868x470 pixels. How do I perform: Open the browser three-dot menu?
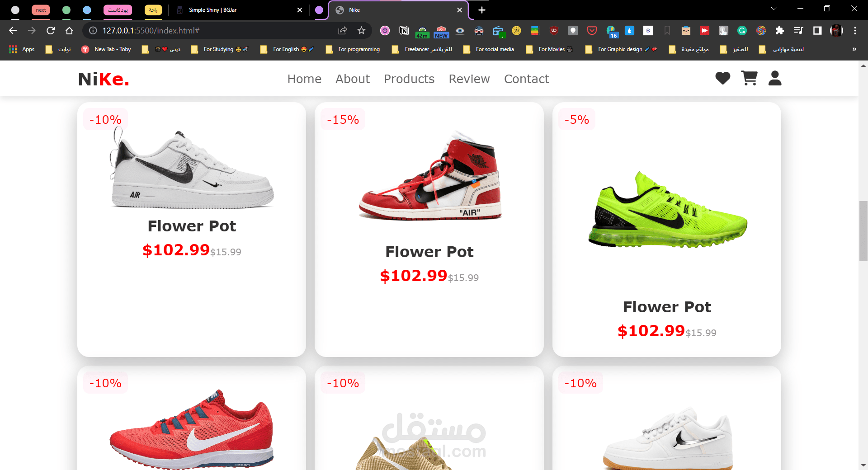coord(855,30)
